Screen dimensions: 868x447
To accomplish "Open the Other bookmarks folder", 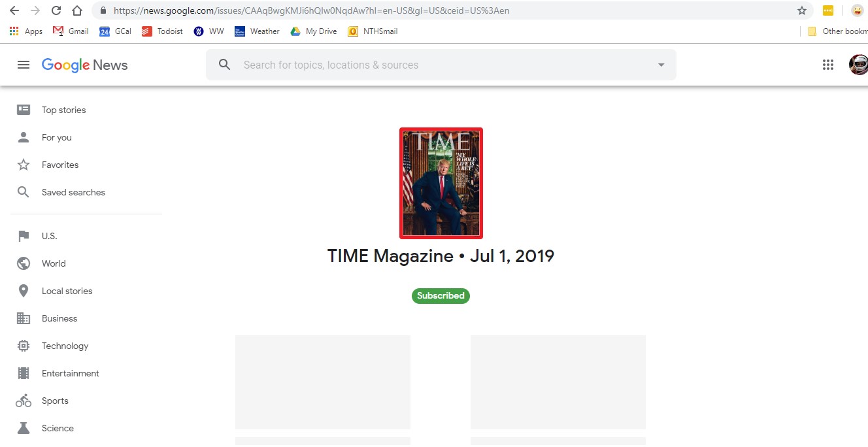I will tap(837, 31).
